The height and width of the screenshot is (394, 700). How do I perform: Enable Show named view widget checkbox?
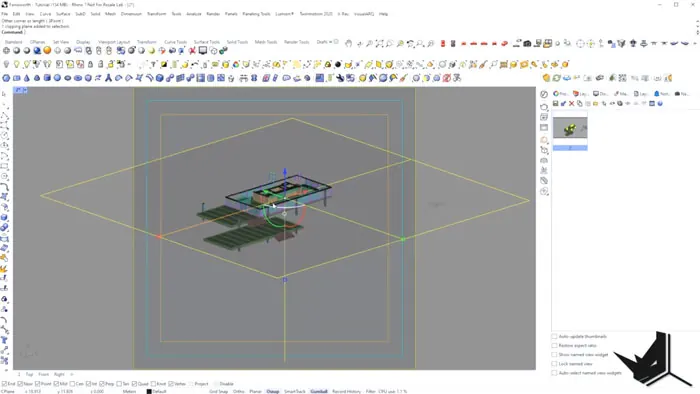554,355
